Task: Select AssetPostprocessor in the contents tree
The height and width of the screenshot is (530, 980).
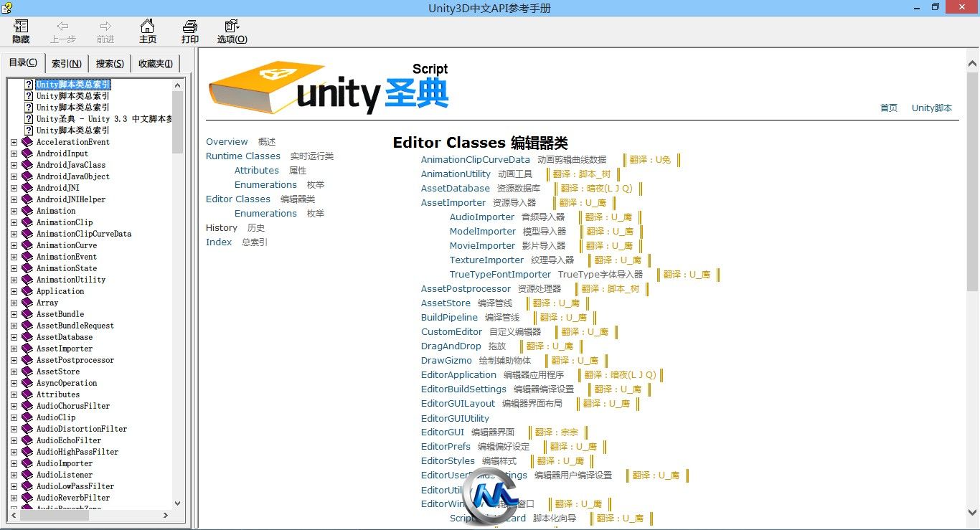Action: [75, 360]
